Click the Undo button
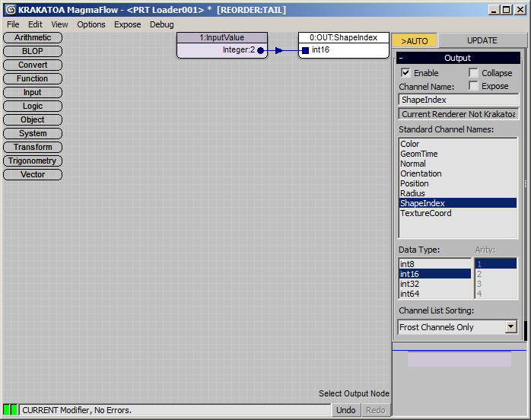 tap(346, 410)
